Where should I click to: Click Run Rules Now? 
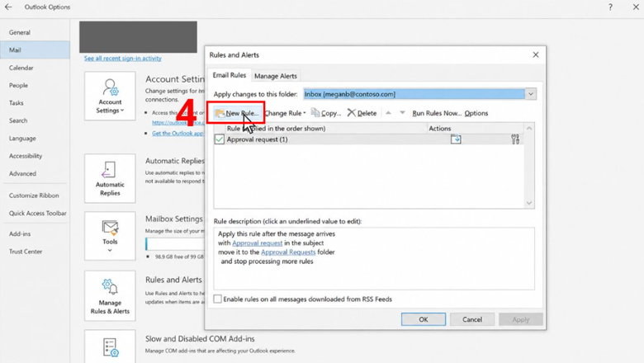tap(437, 113)
